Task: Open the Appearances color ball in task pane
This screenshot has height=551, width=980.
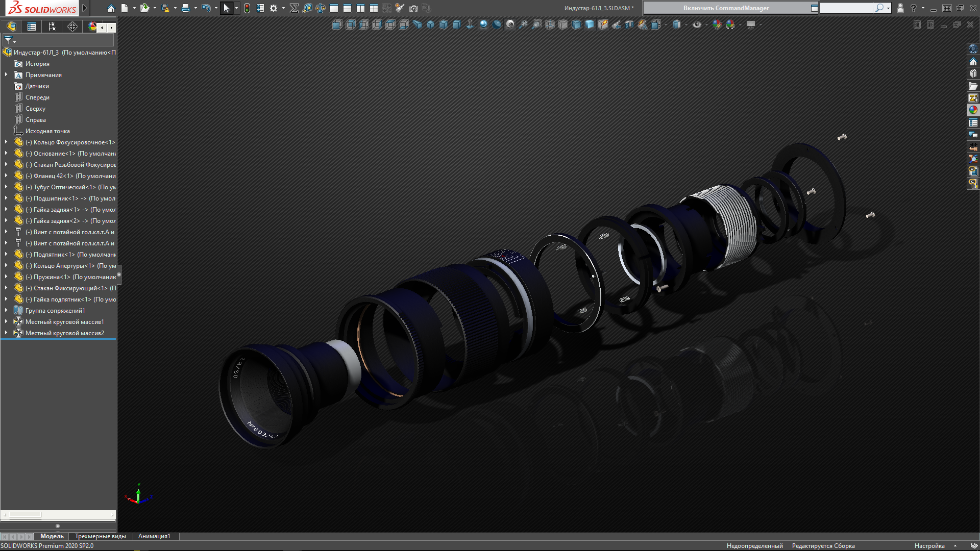Action: [x=973, y=110]
